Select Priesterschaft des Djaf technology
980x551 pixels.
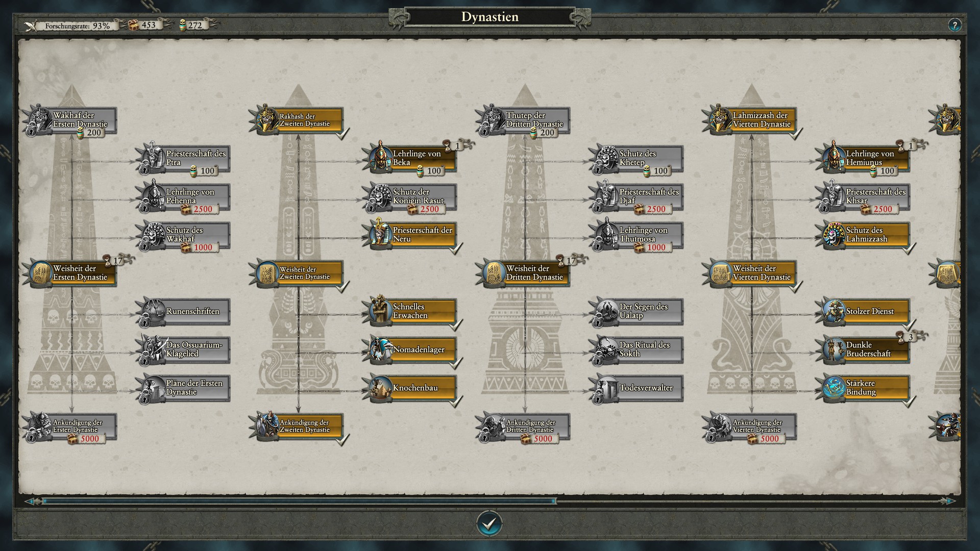tap(638, 197)
